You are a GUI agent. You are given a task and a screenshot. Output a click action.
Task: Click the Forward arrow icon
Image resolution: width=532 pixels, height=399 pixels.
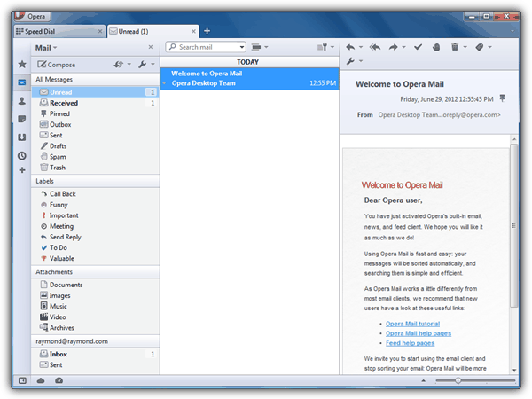394,47
